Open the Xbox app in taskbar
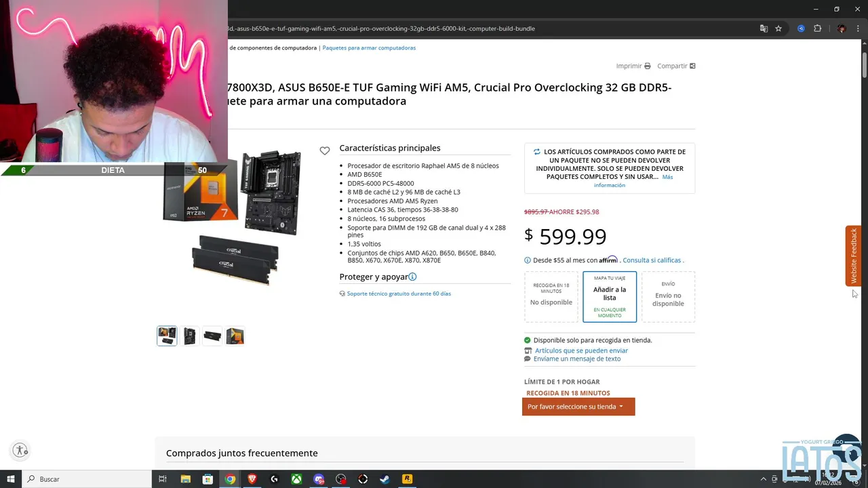868x488 pixels. pyautogui.click(x=296, y=479)
